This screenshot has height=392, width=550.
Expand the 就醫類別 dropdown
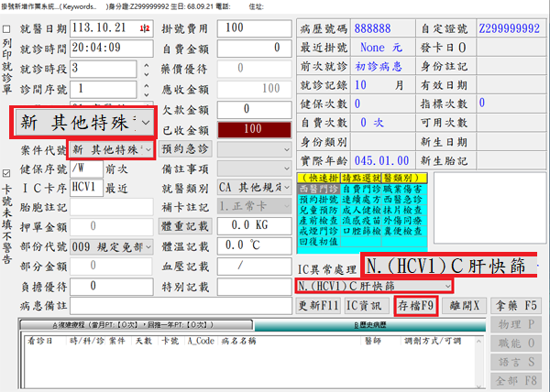click(287, 188)
